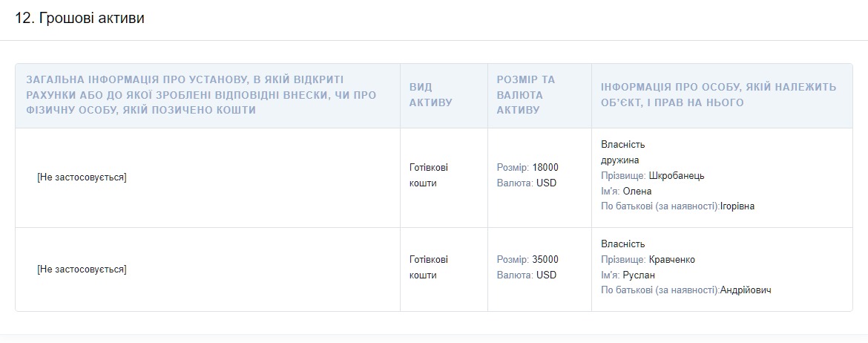Select the surname "Шкробанець"
Viewport: 868px width, 343px height.
point(676,176)
